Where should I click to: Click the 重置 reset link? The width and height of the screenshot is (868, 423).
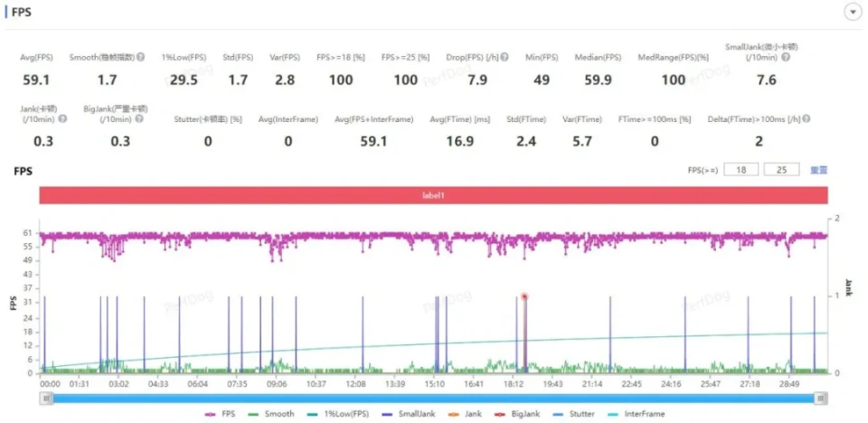818,170
